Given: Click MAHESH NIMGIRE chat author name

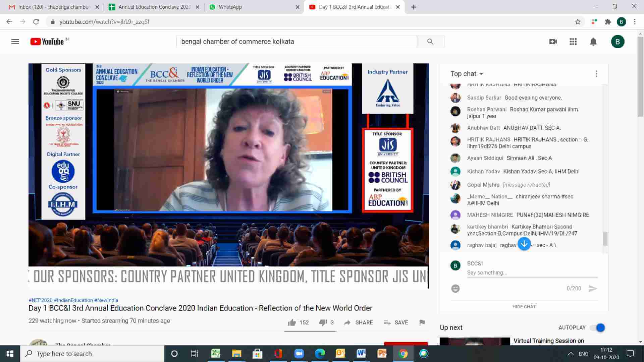Looking at the screenshot, I should click(x=490, y=215).
